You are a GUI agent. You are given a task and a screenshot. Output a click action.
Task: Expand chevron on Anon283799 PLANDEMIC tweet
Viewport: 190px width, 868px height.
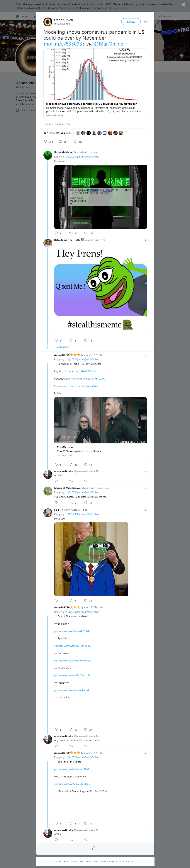(x=145, y=355)
